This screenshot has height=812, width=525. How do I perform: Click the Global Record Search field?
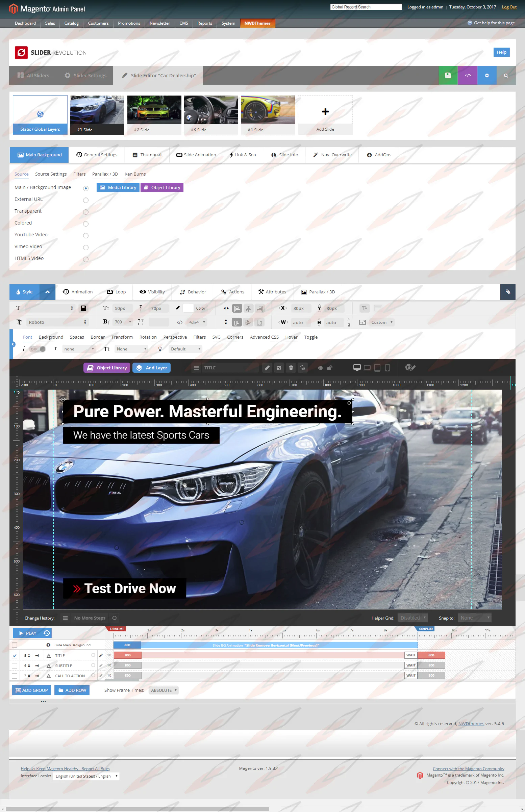click(x=366, y=7)
